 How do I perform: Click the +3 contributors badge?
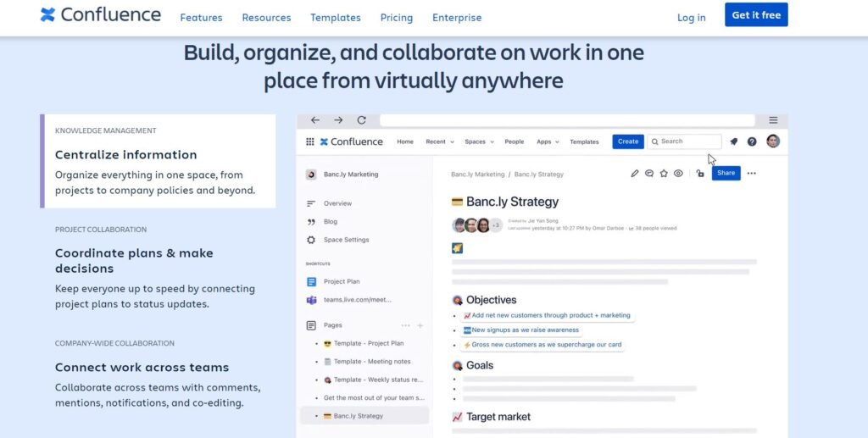coord(495,225)
